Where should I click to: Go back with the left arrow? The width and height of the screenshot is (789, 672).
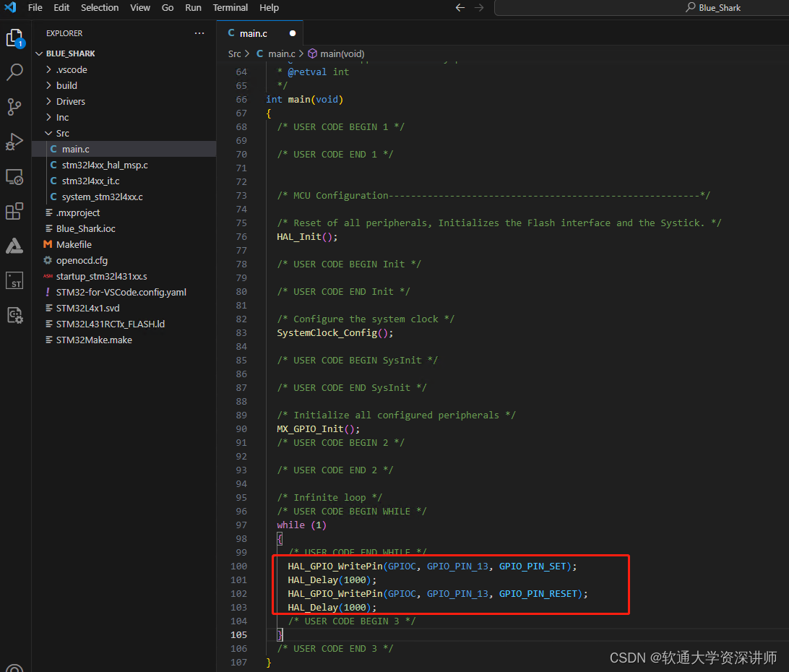[x=460, y=7]
